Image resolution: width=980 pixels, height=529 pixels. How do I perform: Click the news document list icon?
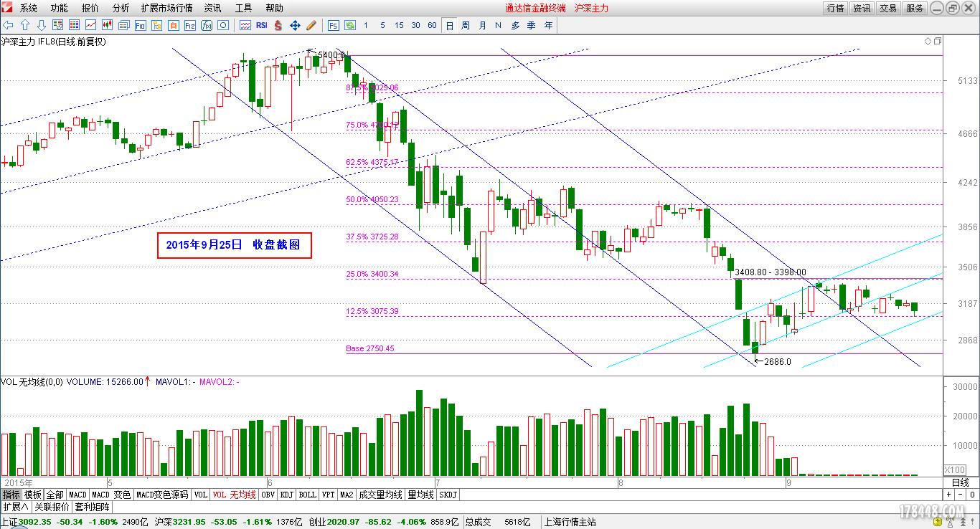point(123,25)
